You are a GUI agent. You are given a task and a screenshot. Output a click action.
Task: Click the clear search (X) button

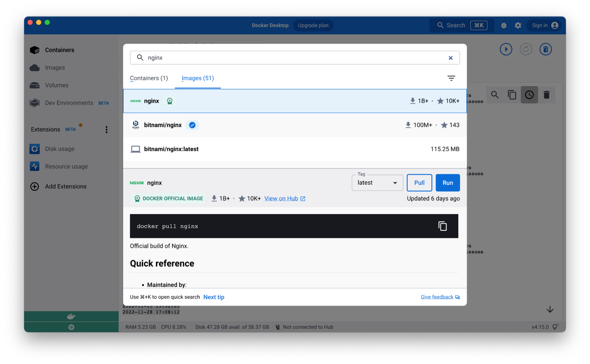pyautogui.click(x=450, y=58)
